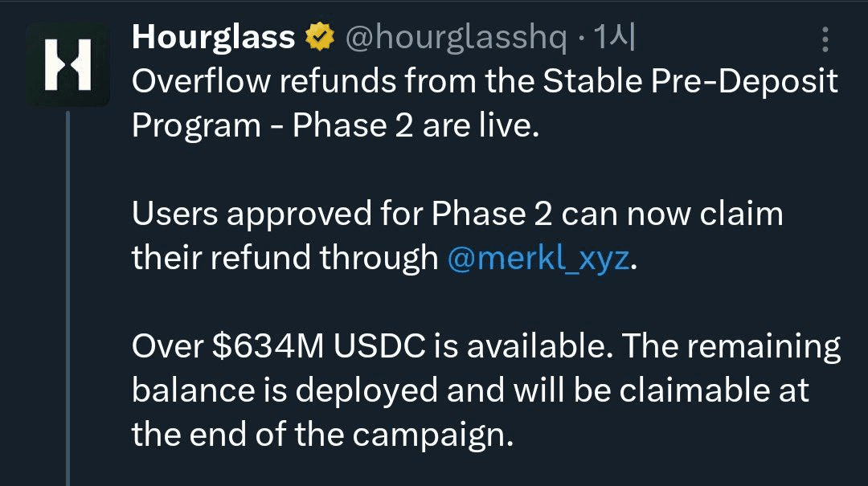Open the Hourglass profile avatar
This screenshot has width=868, height=486.
68,65
